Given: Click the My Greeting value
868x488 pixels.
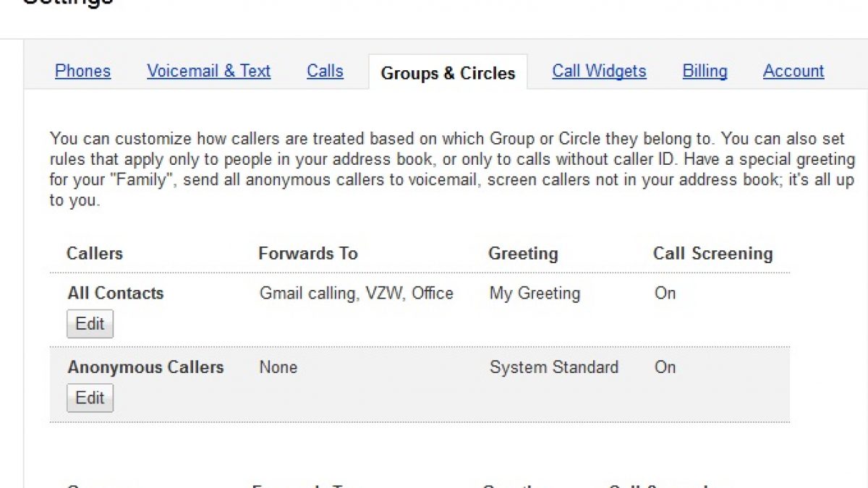Looking at the screenshot, I should [535, 294].
